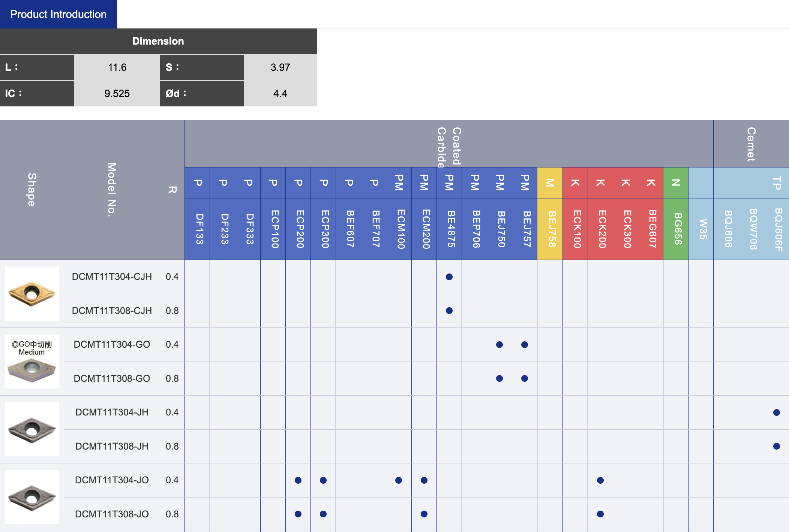Select model DCMT11T304-GO
Image resolution: width=789 pixels, height=532 pixels.
point(112,345)
